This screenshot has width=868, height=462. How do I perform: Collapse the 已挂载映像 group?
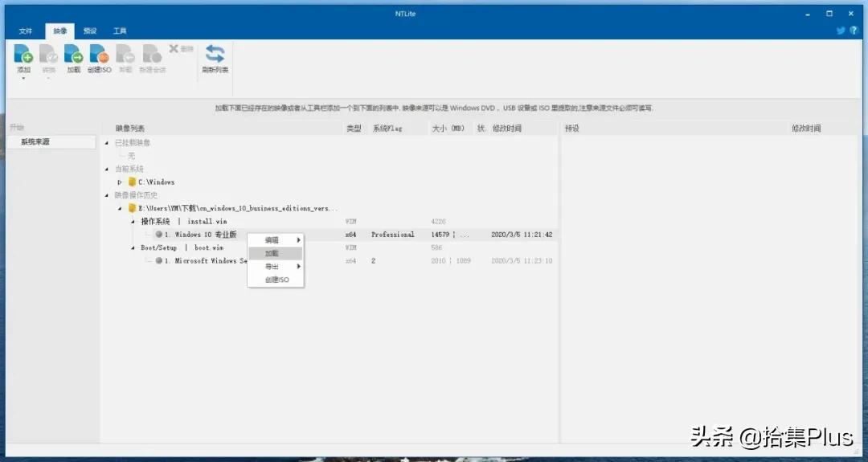pos(107,143)
